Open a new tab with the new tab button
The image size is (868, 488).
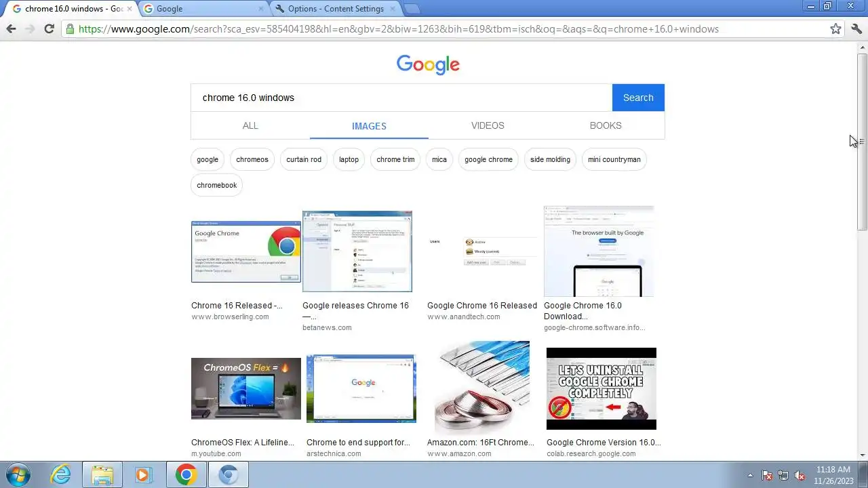pyautogui.click(x=412, y=9)
